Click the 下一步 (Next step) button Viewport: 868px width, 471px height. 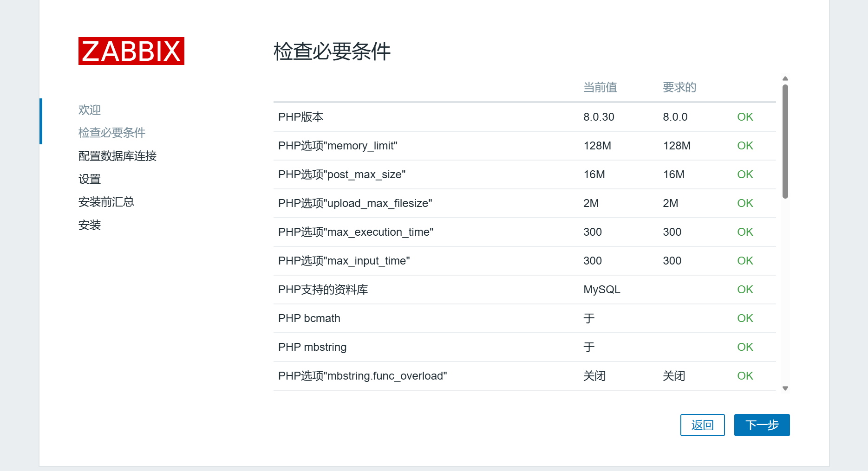click(761, 425)
